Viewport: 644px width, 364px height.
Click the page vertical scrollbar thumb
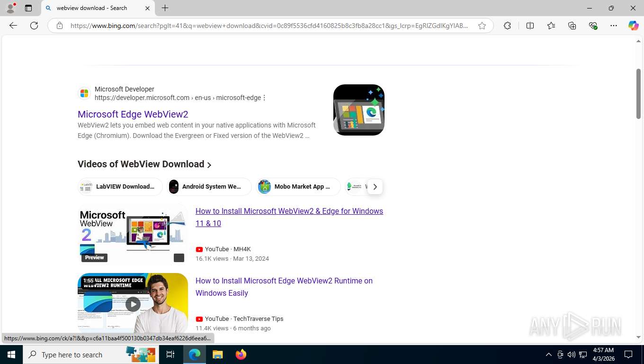coord(638,93)
